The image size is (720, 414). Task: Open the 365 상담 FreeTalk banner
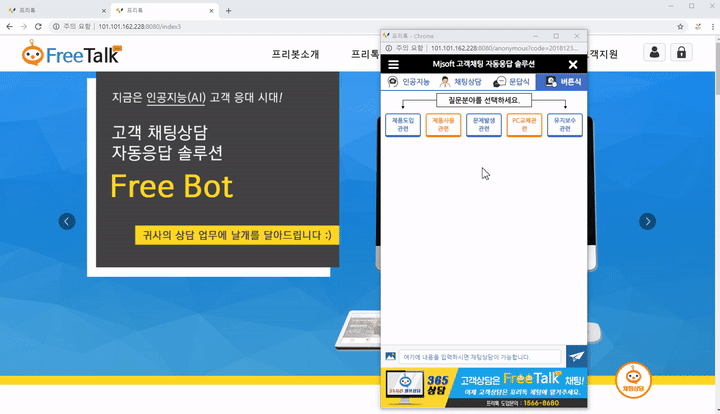point(484,387)
